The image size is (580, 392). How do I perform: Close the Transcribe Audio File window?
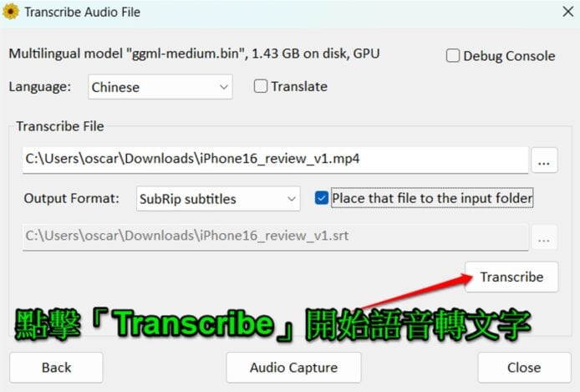pyautogui.click(x=567, y=12)
